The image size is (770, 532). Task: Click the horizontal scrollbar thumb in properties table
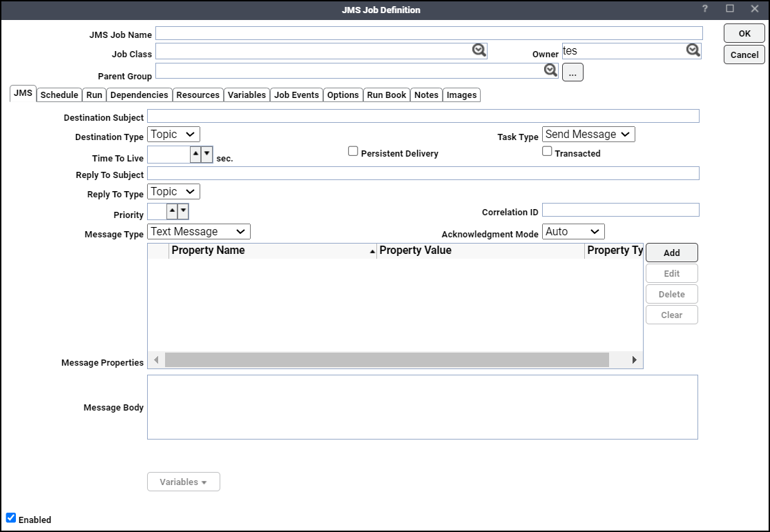tap(387, 359)
